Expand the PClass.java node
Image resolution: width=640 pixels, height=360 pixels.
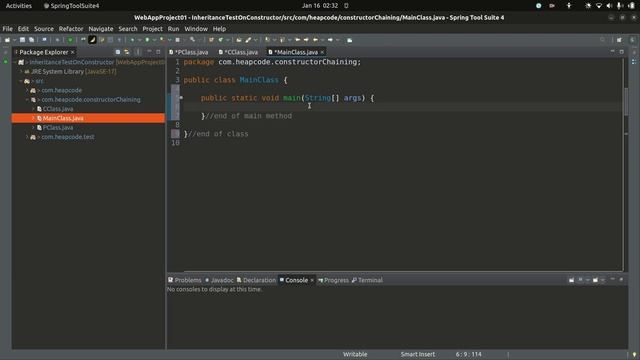pyautogui.click(x=33, y=128)
